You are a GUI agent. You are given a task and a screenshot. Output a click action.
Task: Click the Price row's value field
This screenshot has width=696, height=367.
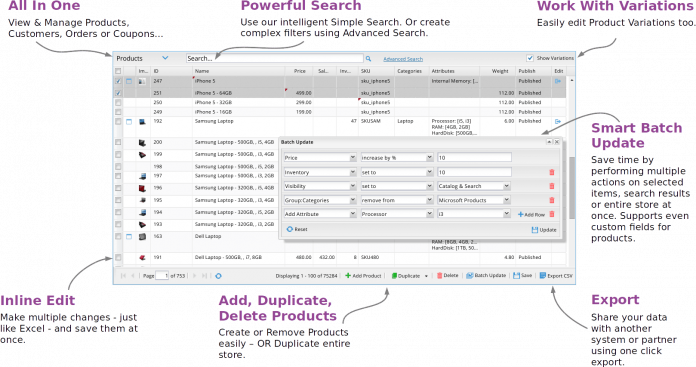[x=474, y=158]
